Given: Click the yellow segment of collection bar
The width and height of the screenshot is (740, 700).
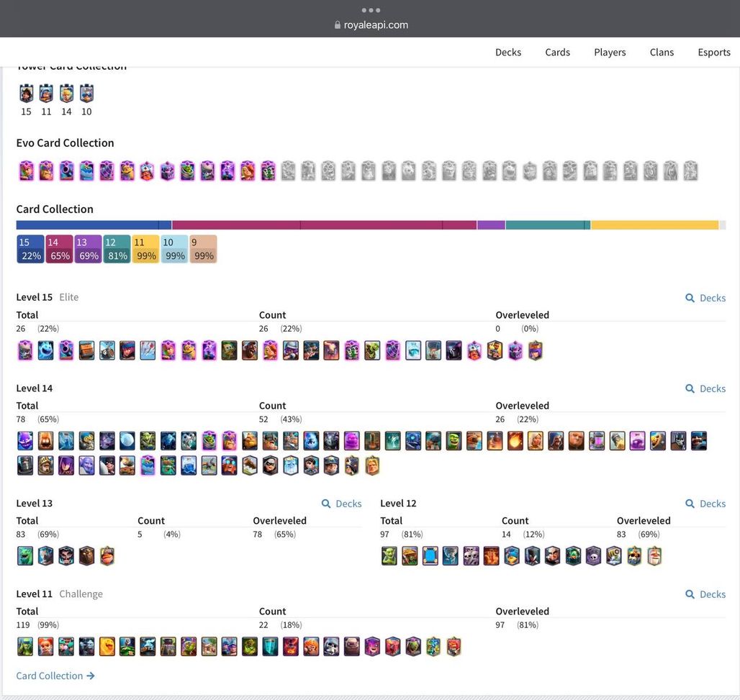Looking at the screenshot, I should tap(654, 225).
